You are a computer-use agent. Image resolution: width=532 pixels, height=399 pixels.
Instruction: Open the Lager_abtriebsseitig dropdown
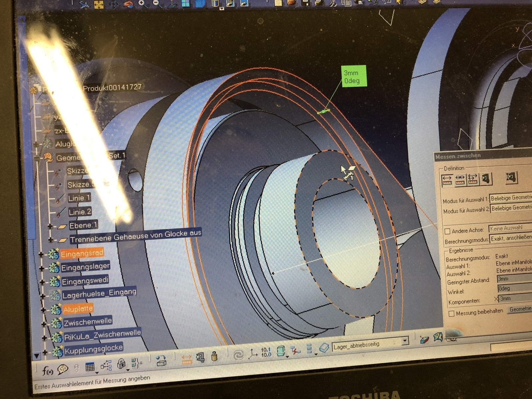point(405,341)
